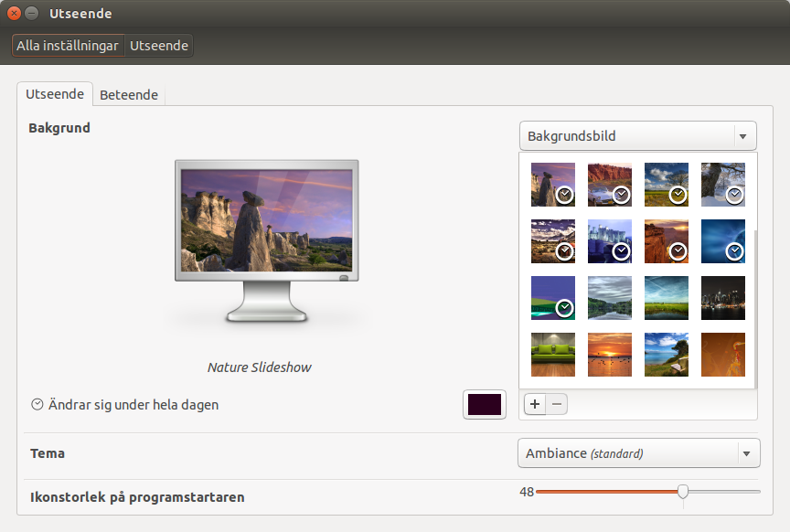Click the launcher icon size slider handle
Image resolution: width=790 pixels, height=532 pixels.
683,491
